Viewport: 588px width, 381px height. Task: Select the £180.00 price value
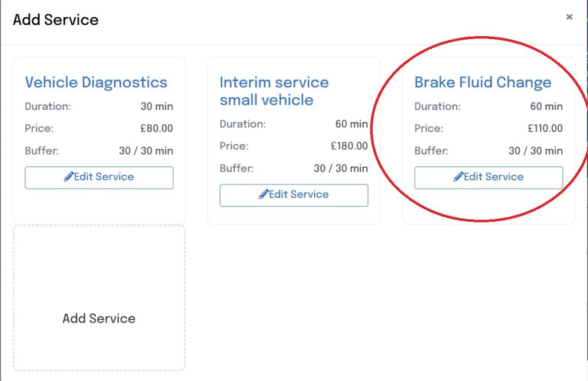[x=349, y=146]
